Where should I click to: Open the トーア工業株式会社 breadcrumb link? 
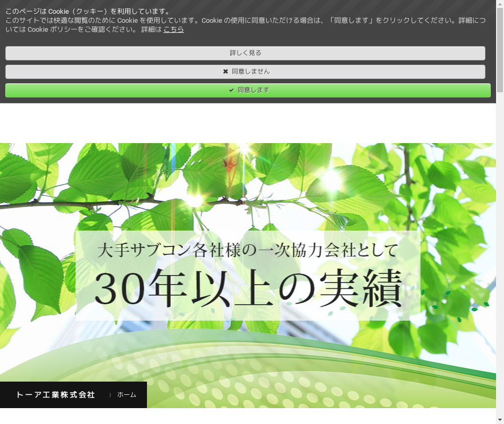56,395
